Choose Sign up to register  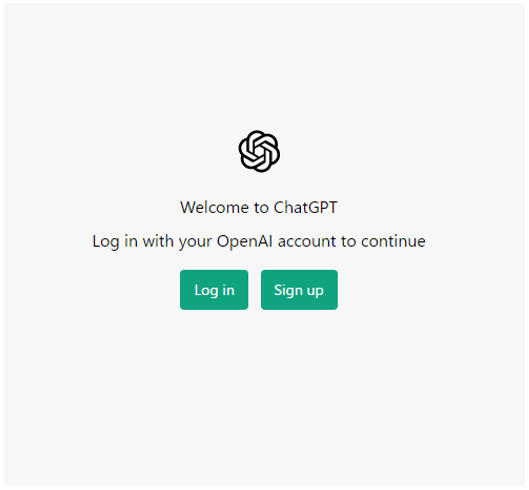point(299,290)
